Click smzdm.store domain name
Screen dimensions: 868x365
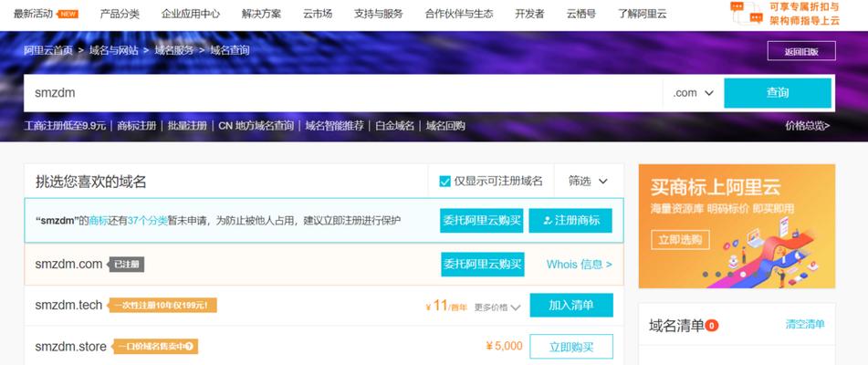click(70, 347)
